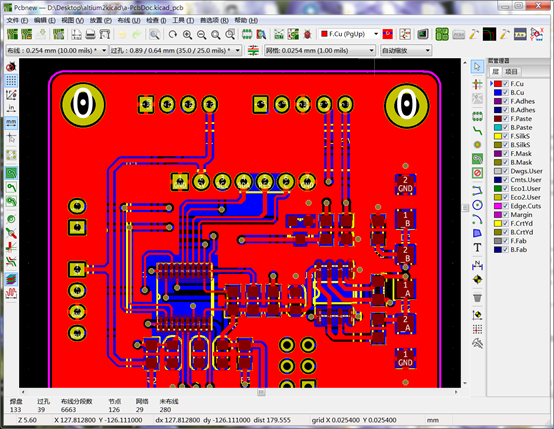Select the arrow cursor tool
554x429 pixels.
tap(477, 66)
